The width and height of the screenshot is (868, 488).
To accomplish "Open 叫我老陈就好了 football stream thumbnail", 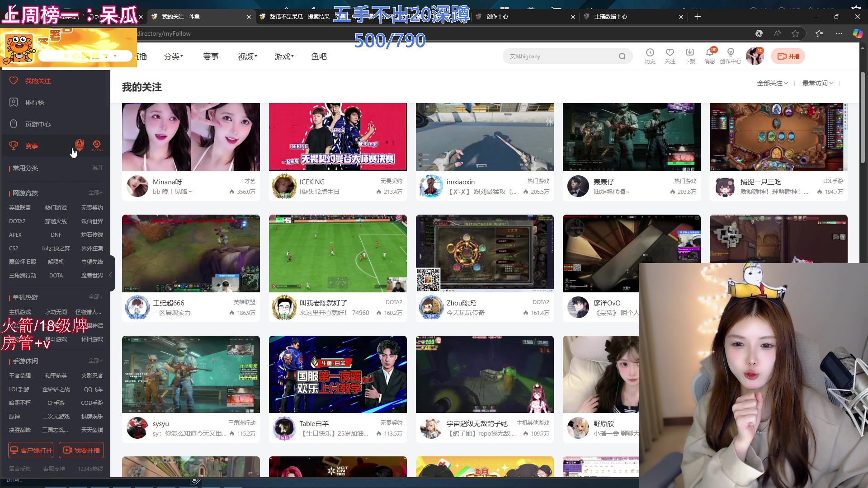I will (338, 253).
